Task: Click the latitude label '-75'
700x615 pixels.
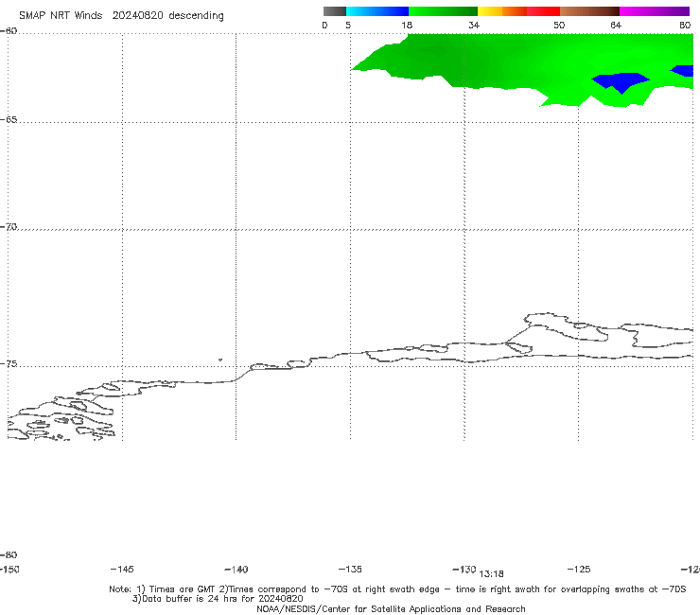Action: point(9,364)
